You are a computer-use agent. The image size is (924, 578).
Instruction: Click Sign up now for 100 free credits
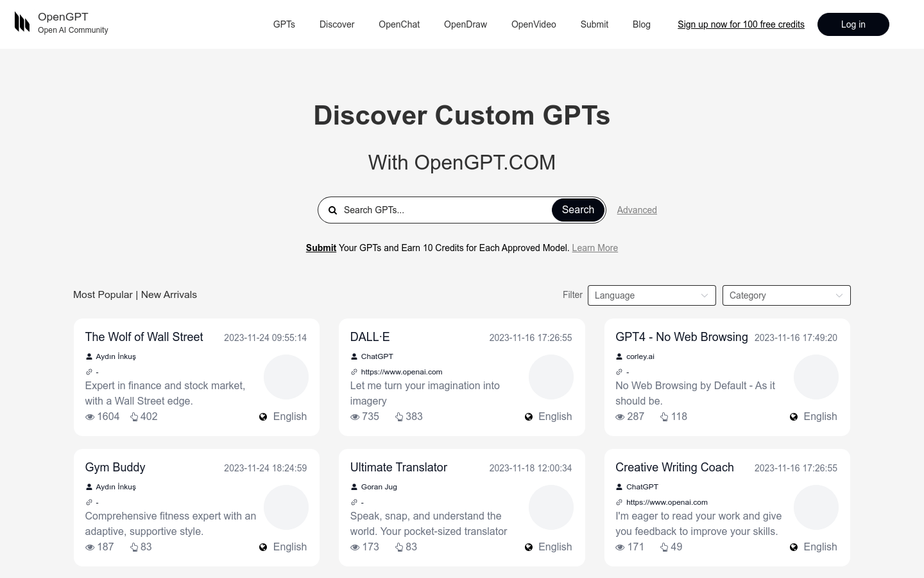pyautogui.click(x=741, y=24)
